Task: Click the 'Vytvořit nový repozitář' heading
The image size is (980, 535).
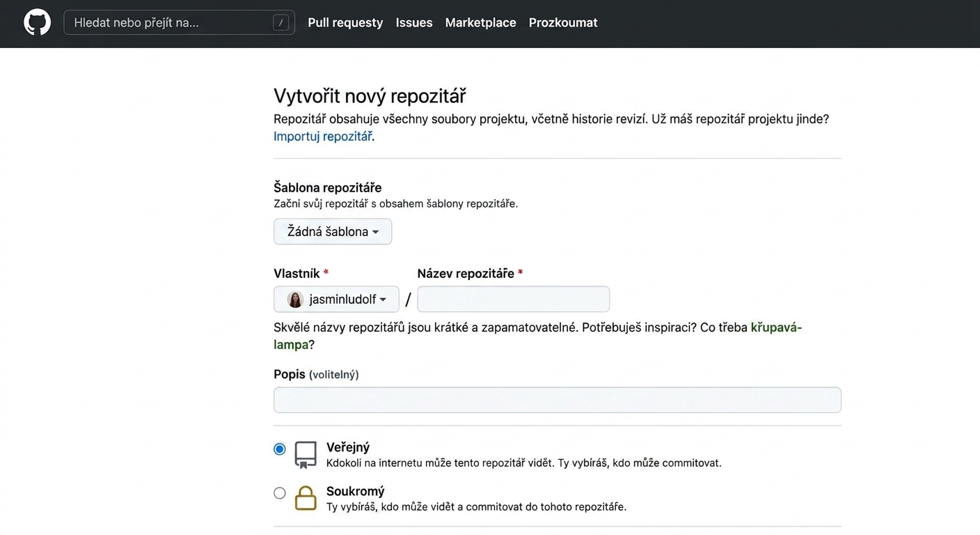Action: coord(370,95)
